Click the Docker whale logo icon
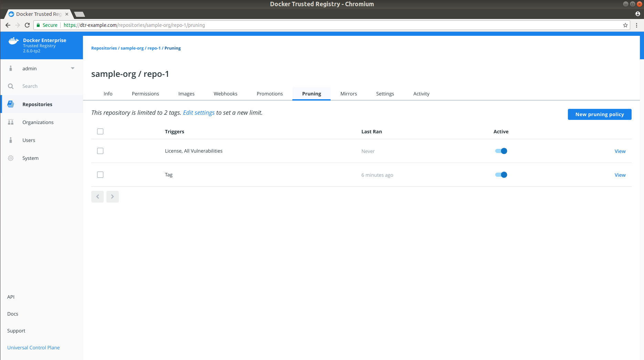Viewport: 644px width, 360px height. pos(13,41)
